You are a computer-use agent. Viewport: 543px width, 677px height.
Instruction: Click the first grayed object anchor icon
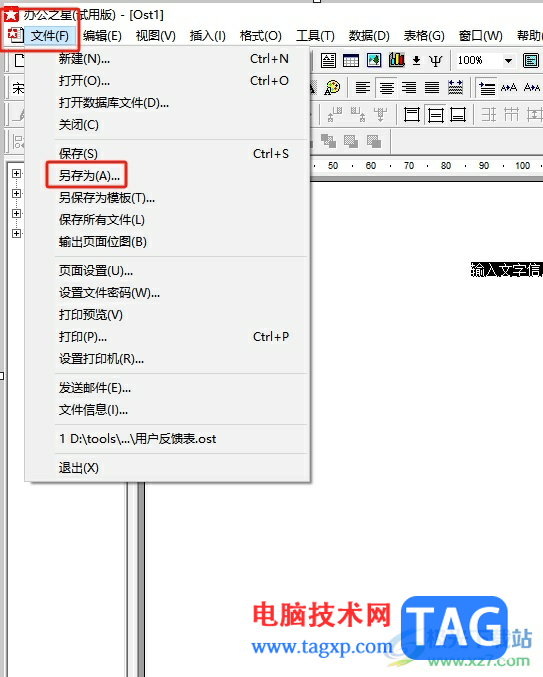(335, 115)
